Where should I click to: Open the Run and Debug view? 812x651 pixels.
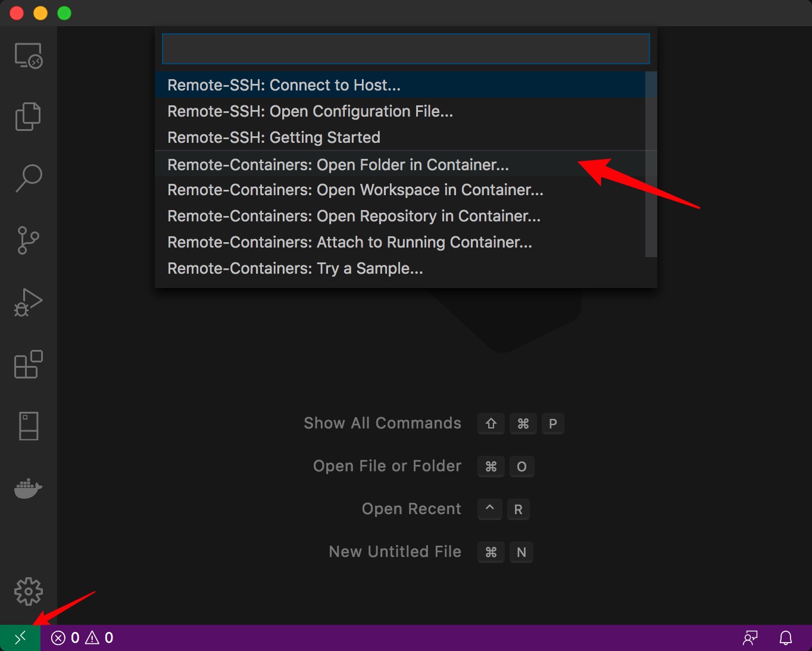click(28, 302)
